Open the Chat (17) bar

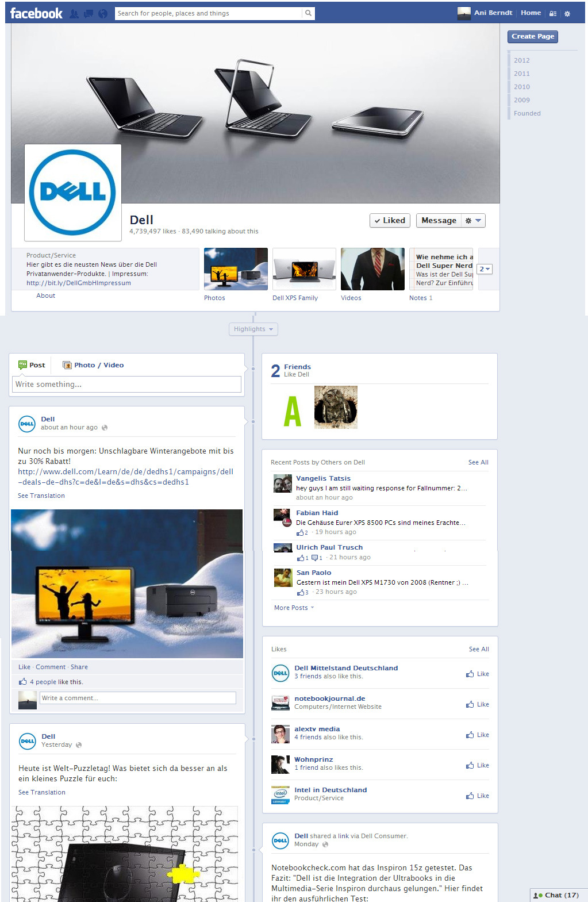coord(558,895)
